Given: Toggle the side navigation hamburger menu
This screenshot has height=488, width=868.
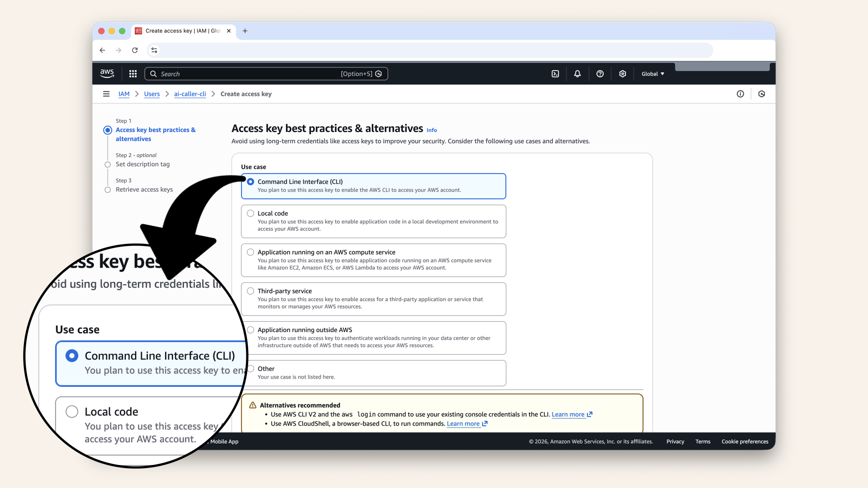Looking at the screenshot, I should 106,94.
